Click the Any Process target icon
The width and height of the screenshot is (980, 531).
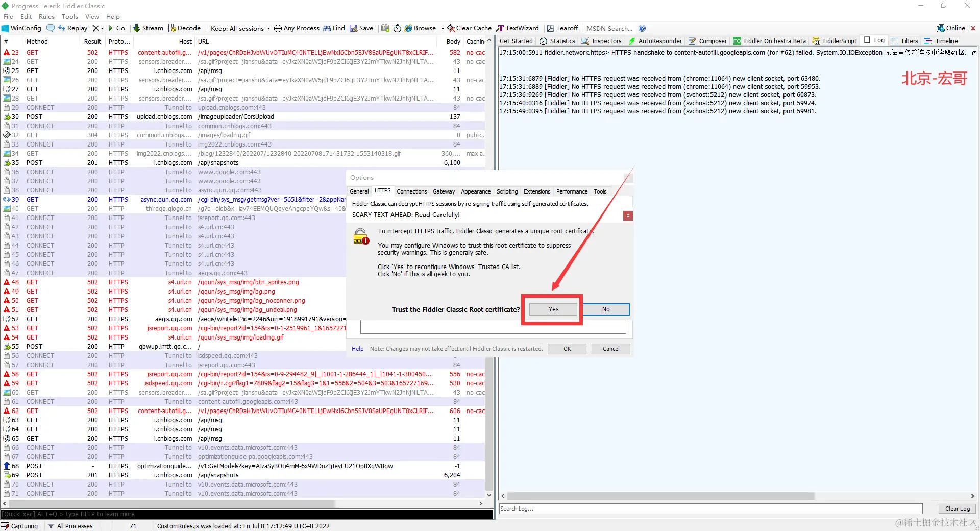click(x=278, y=28)
